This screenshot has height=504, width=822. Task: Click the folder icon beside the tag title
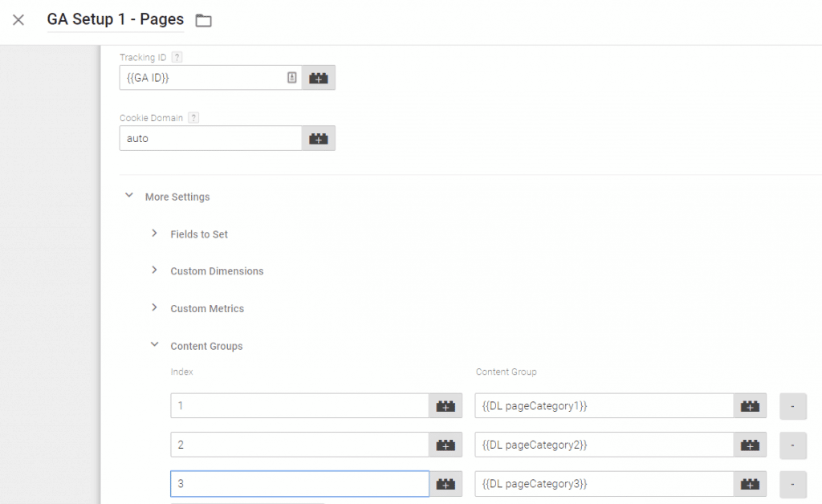tap(203, 20)
